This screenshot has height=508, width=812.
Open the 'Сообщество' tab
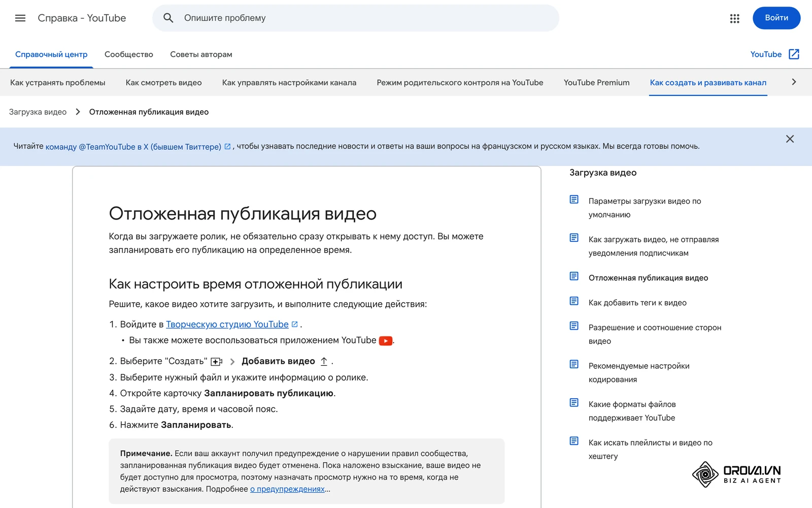click(x=129, y=54)
